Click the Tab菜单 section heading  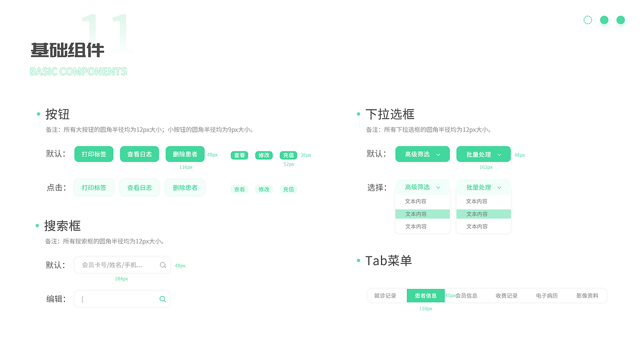pyautogui.click(x=388, y=260)
